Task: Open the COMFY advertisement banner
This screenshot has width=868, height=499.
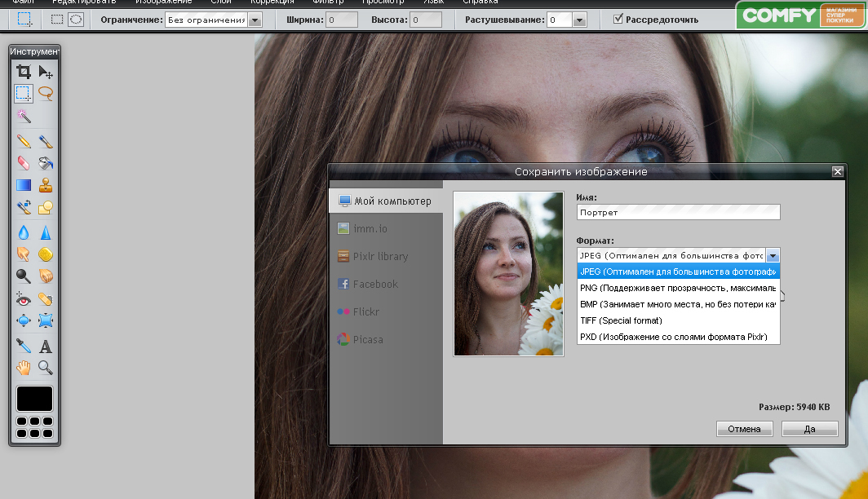Action: [800, 15]
